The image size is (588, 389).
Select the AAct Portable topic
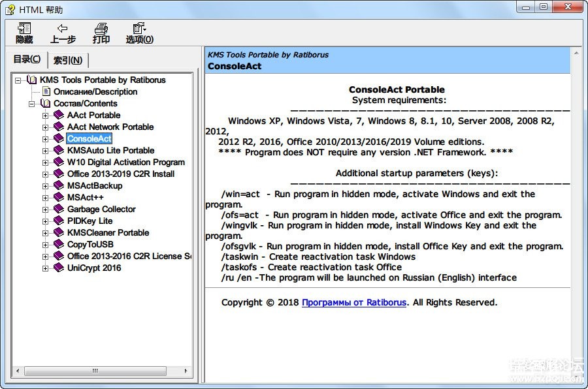click(x=93, y=115)
